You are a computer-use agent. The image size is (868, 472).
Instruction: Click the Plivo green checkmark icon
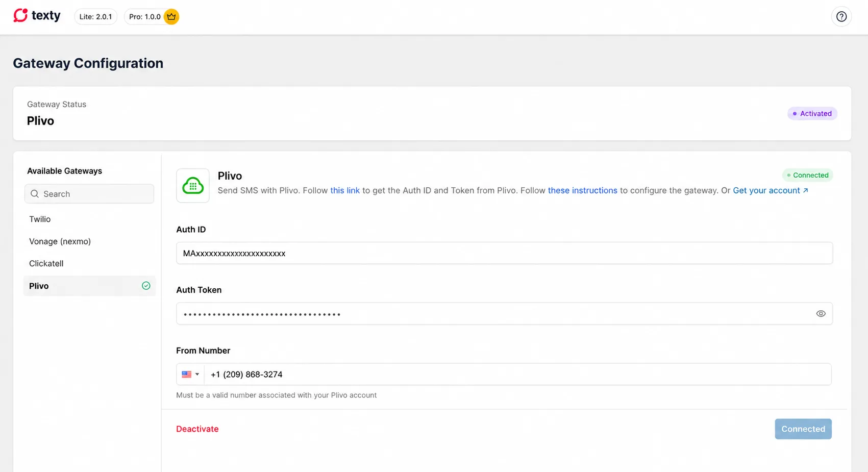146,286
